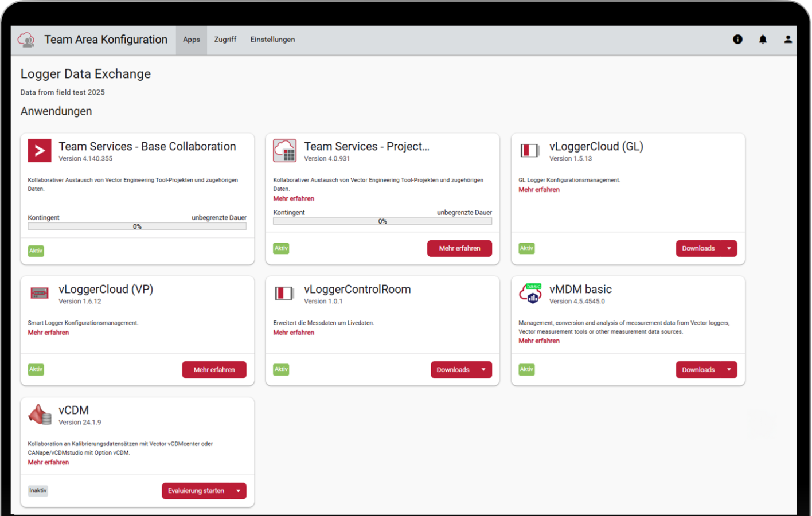This screenshot has width=812, height=516.
Task: Follow Mehr erfahren link in vMDM basic description
Action: click(x=539, y=341)
